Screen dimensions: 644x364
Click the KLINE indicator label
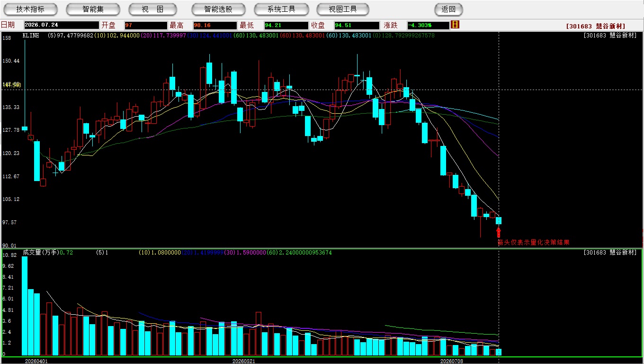[x=31, y=36]
